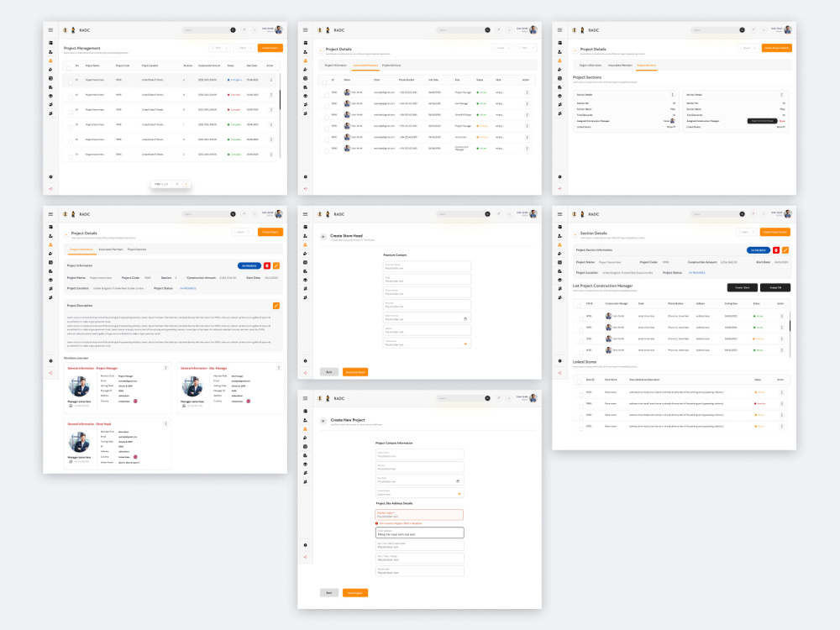Open Filter dropdown in Project Management screen
This screenshot has height=630, width=840.
(220, 48)
